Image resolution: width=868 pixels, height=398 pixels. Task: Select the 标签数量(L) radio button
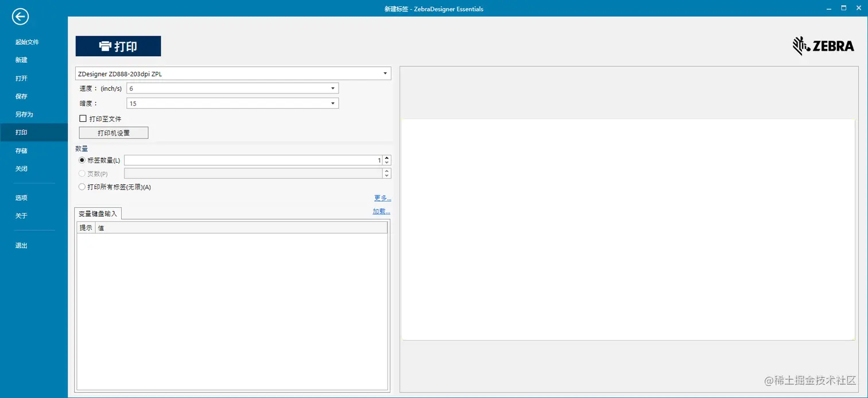82,160
